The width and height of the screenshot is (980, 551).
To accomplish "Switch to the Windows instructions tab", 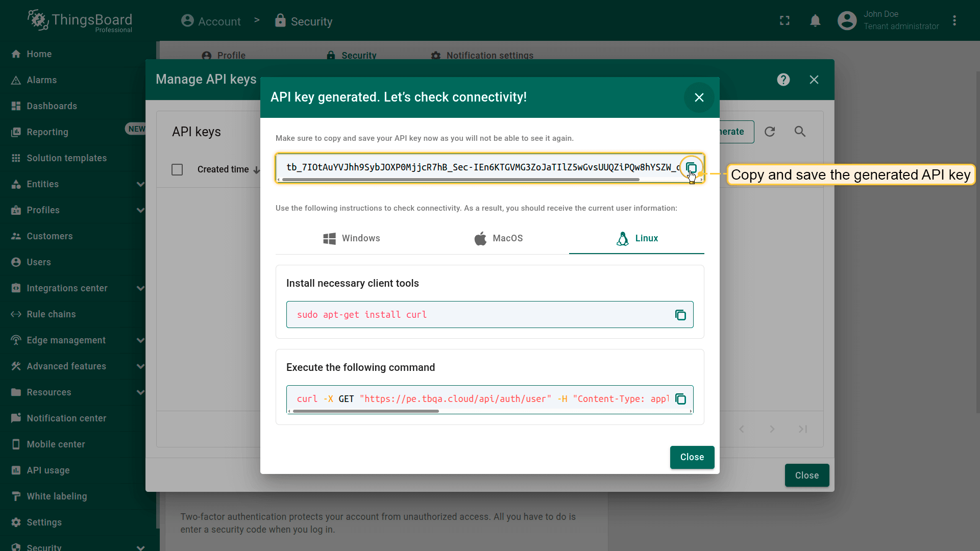I will tap(352, 238).
